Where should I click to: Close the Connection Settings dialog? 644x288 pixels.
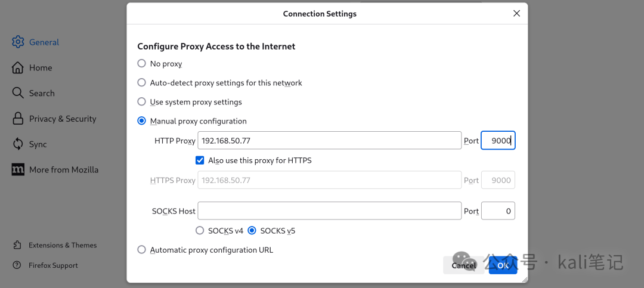click(x=517, y=14)
